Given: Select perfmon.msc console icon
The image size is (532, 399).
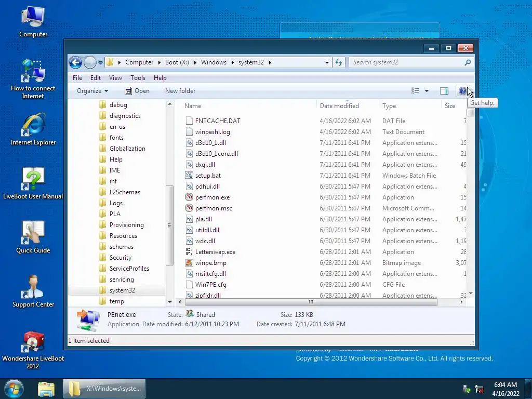Looking at the screenshot, I should pos(189,208).
